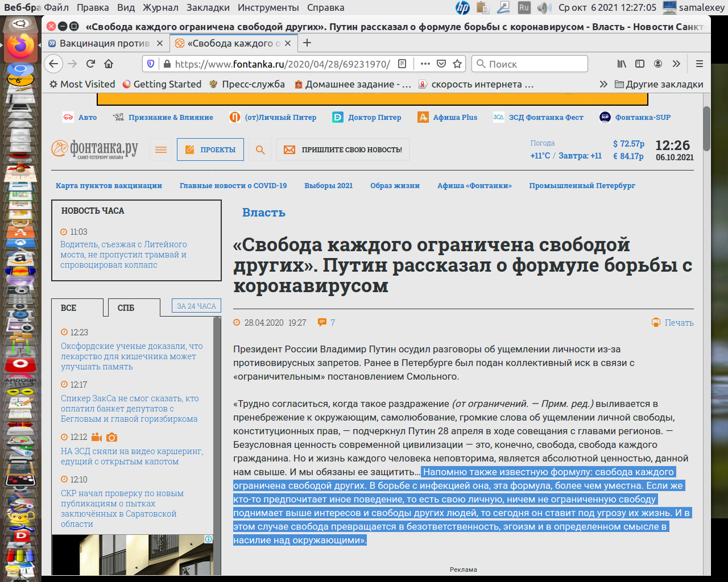Open new browser tab
Screen dimensions: 728x582
tap(307, 43)
